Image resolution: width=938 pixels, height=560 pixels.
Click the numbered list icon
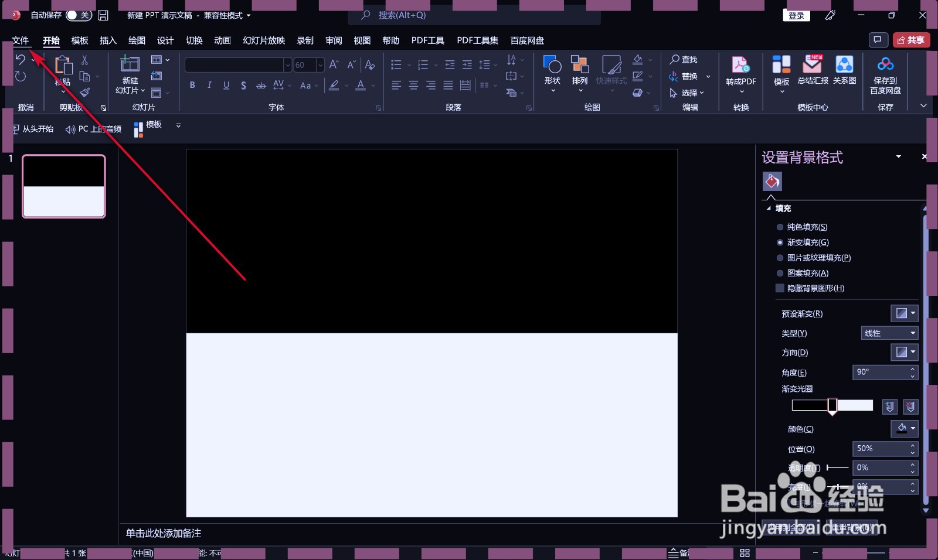pos(423,65)
